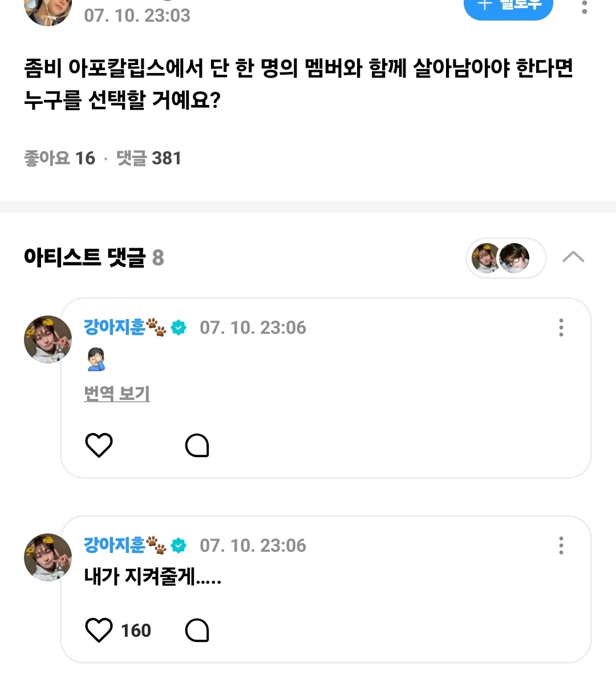The width and height of the screenshot is (616, 679).
Task: Reply to the first 강아지훈 emoji comment
Action: [197, 446]
